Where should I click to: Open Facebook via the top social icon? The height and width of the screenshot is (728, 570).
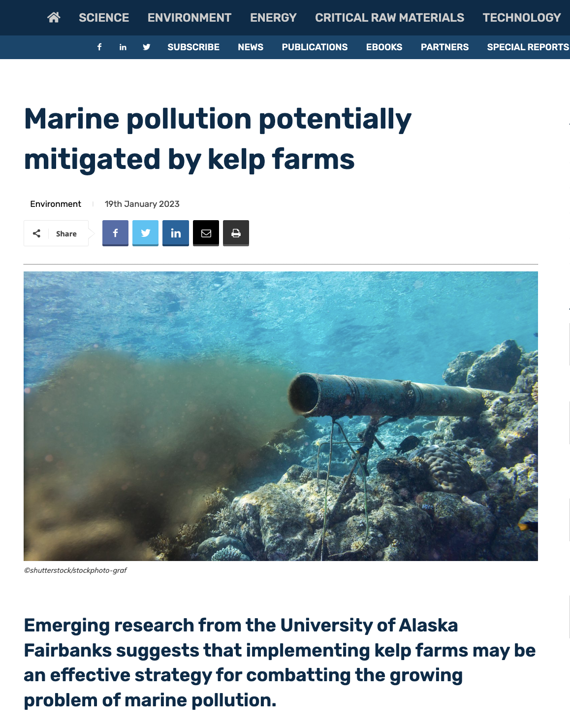[99, 47]
